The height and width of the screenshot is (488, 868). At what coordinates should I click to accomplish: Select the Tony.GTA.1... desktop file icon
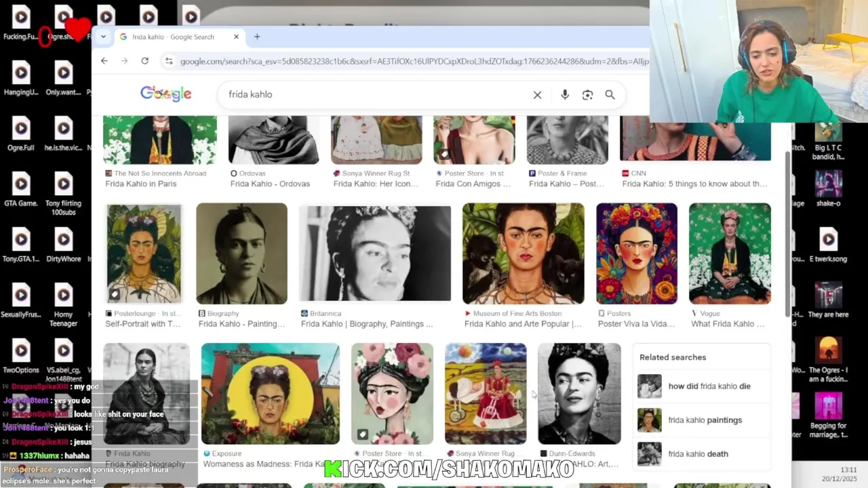(21, 245)
